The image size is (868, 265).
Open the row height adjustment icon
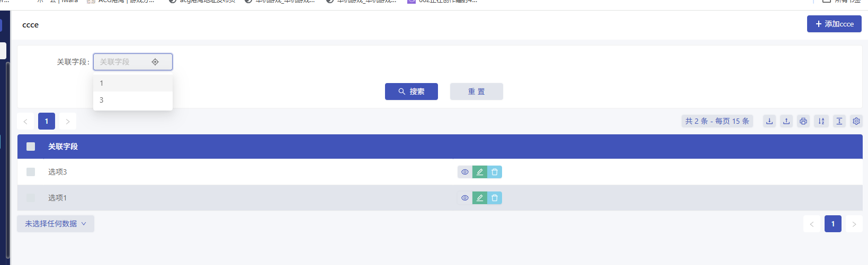[x=839, y=121]
